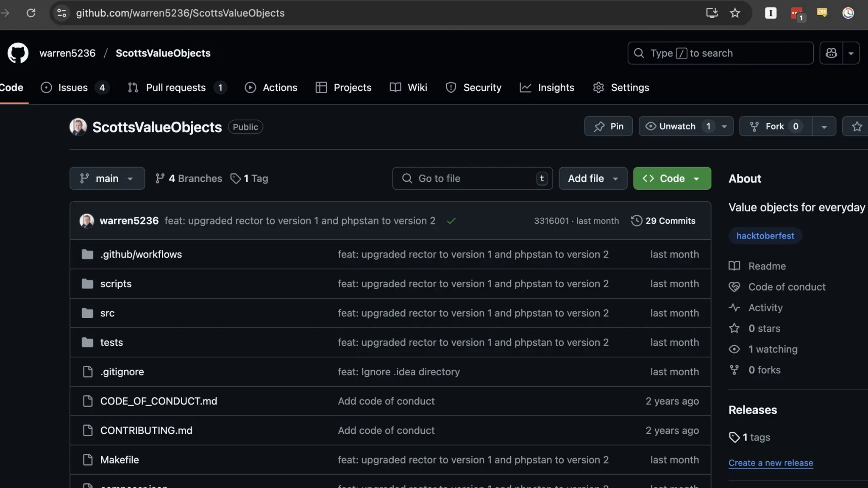Open the green Code dropdown button
The height and width of the screenshot is (488, 868).
point(672,178)
